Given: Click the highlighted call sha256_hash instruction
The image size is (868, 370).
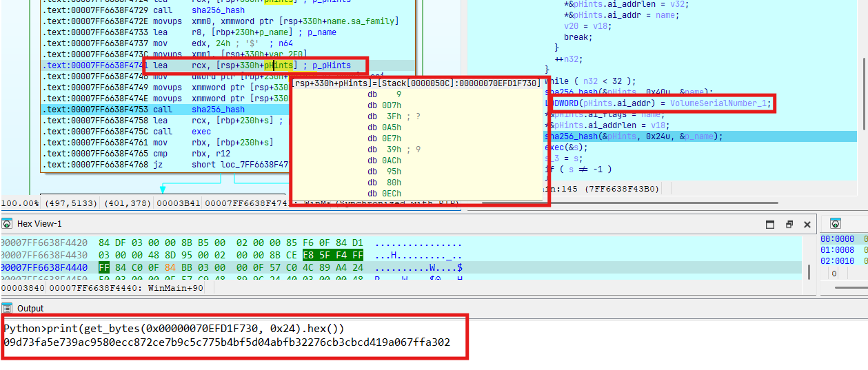Looking at the screenshot, I should pyautogui.click(x=217, y=110).
